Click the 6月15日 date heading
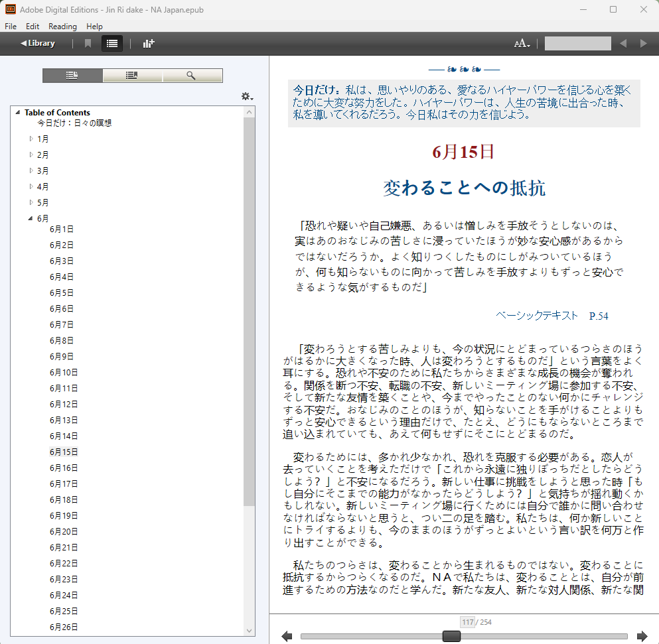 [463, 152]
